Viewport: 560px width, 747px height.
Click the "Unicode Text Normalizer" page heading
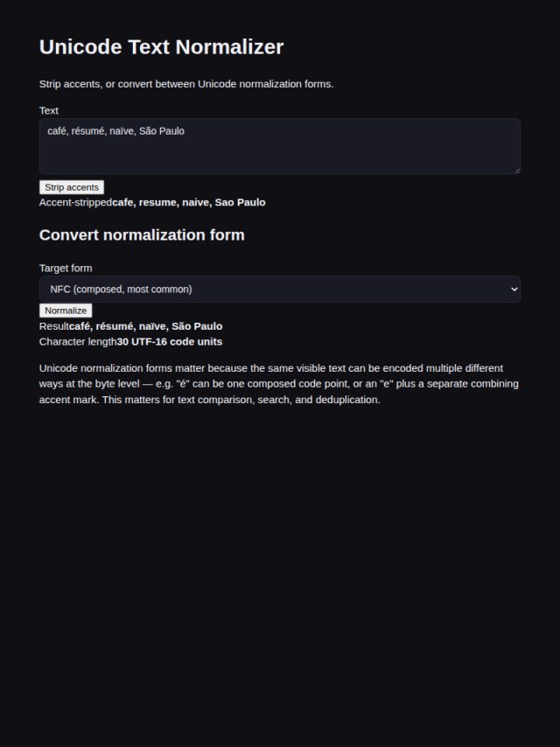pos(162,47)
